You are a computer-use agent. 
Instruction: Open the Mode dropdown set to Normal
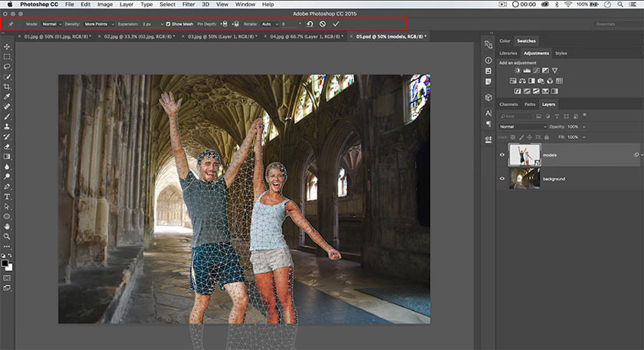pos(52,24)
